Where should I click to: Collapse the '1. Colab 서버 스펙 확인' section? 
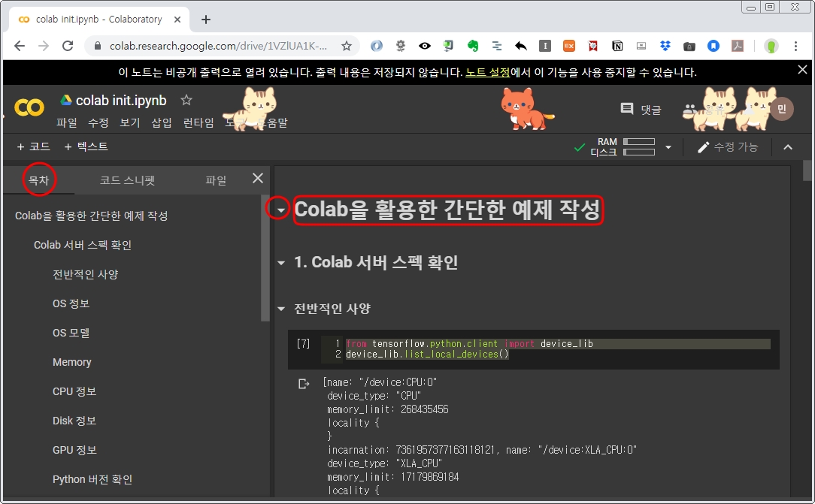tap(281, 263)
